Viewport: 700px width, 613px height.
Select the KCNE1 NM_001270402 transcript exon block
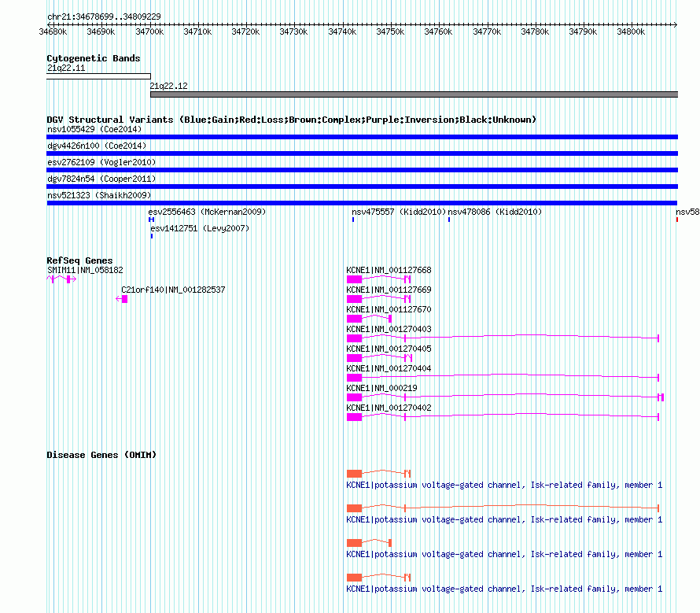[x=355, y=417]
